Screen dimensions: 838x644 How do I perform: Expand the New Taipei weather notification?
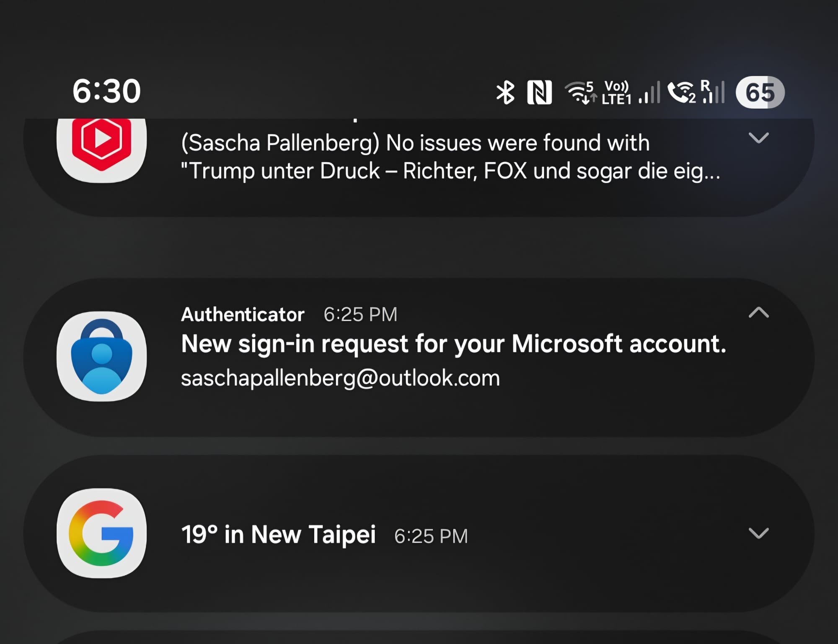758,533
